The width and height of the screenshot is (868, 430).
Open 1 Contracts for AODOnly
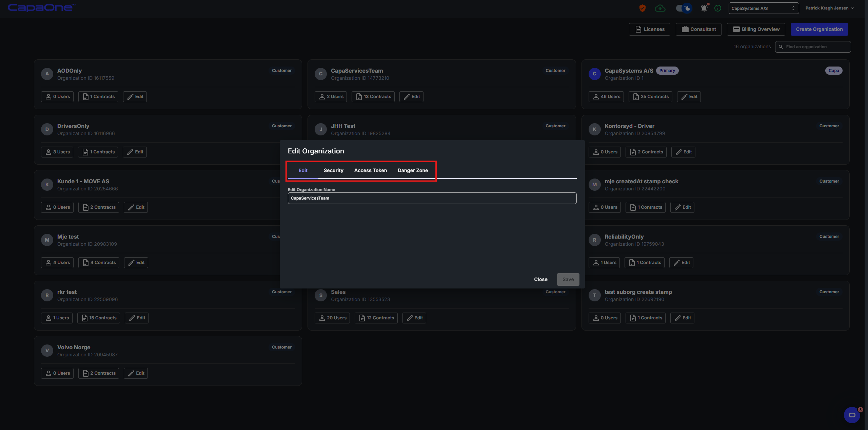pyautogui.click(x=98, y=97)
